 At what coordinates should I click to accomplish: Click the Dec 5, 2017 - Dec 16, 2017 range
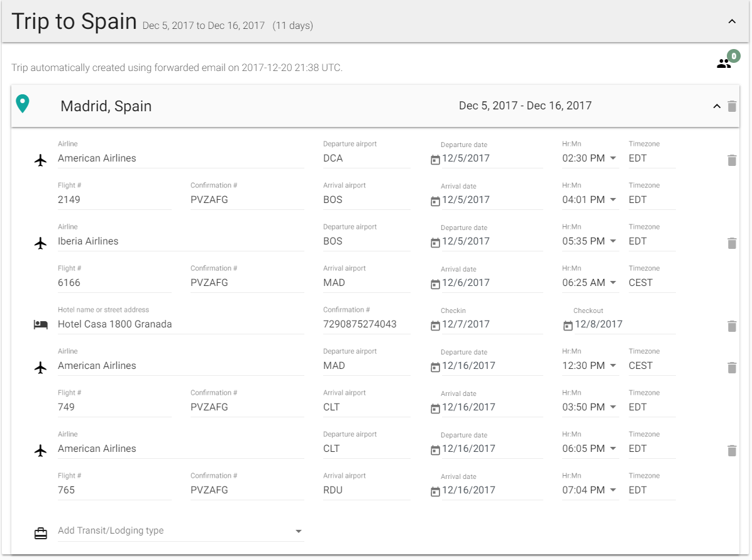click(x=525, y=106)
